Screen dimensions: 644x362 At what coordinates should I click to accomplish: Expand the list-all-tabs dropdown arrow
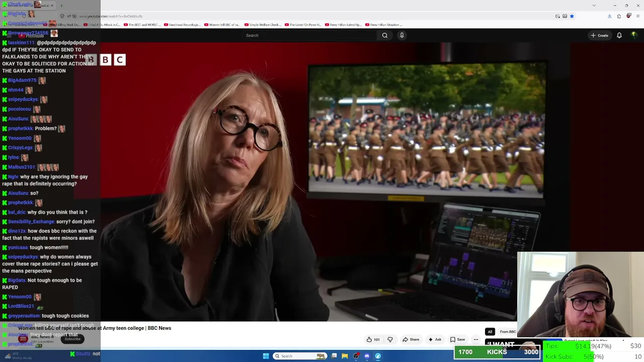[x=594, y=6]
